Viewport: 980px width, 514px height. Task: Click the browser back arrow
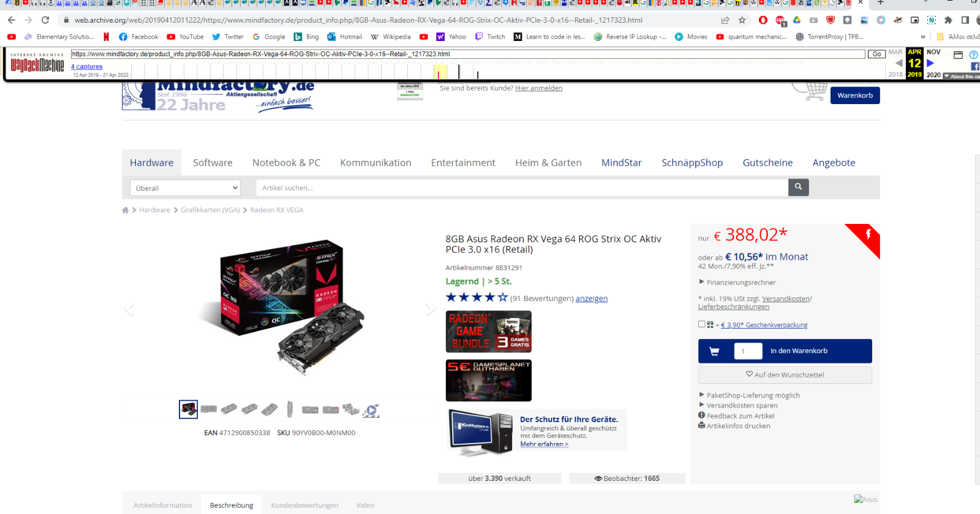pos(12,20)
